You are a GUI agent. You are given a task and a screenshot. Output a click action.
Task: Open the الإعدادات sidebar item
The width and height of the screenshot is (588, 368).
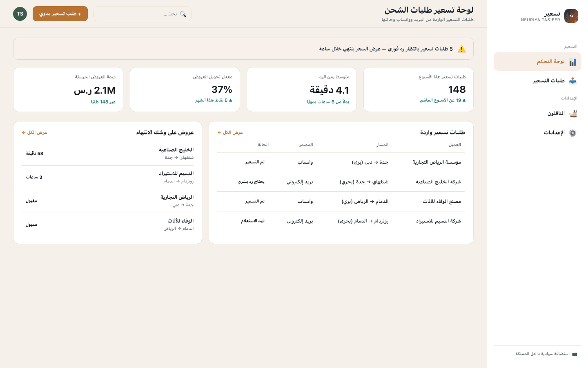pos(537,133)
